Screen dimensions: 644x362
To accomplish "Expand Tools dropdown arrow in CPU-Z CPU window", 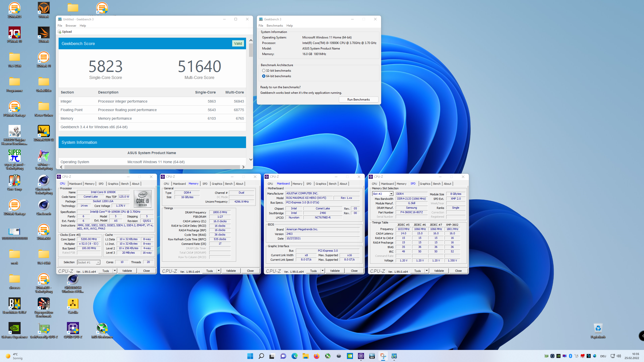I will 115,271.
